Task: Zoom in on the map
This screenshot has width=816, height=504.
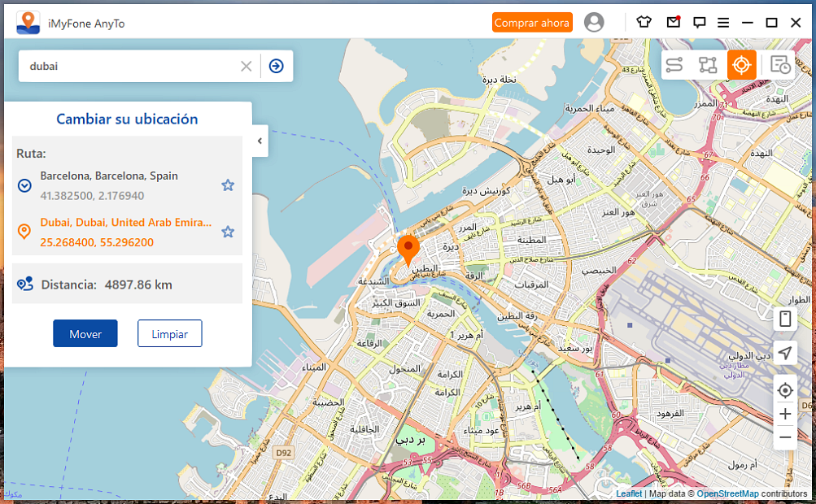Action: (x=785, y=414)
